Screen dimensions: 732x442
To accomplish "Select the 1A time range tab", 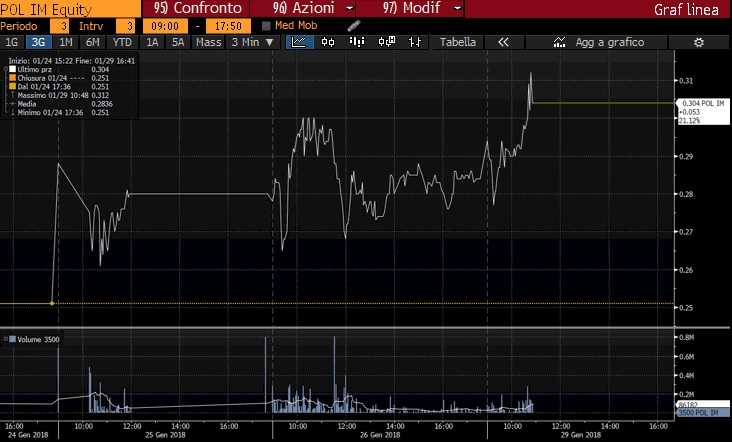I will pos(152,42).
